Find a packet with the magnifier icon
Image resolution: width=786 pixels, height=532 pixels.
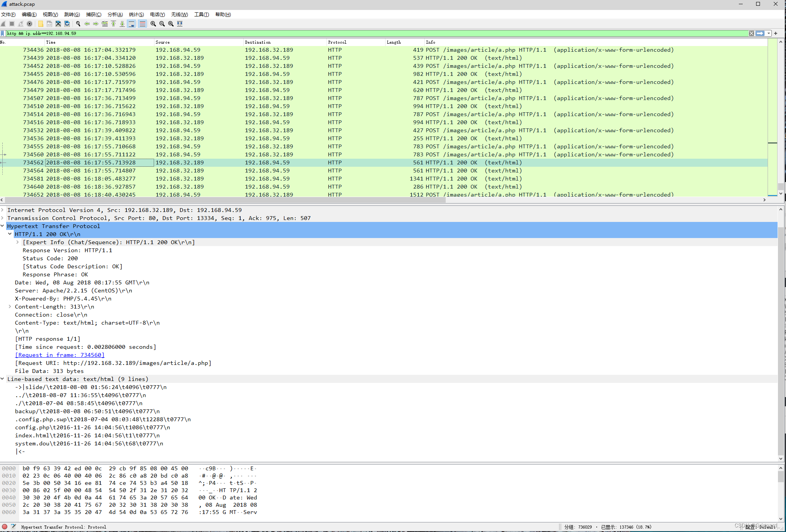click(x=78, y=24)
